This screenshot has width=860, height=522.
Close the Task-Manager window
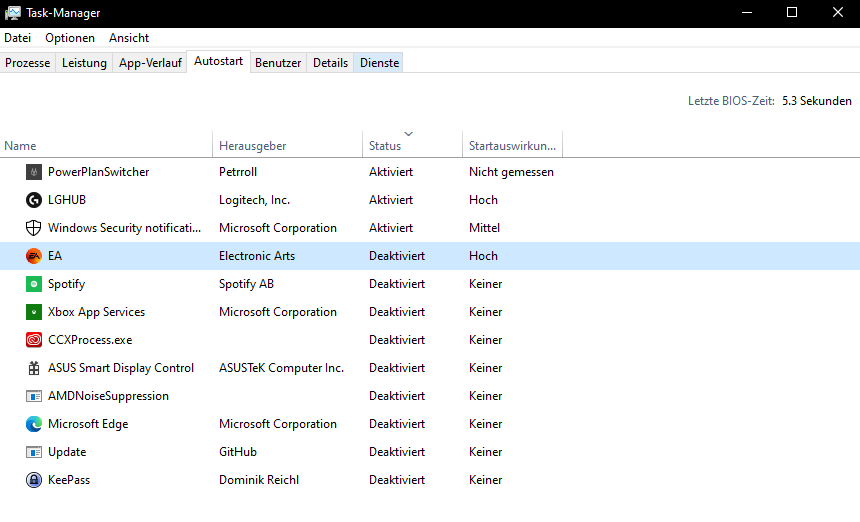[838, 13]
